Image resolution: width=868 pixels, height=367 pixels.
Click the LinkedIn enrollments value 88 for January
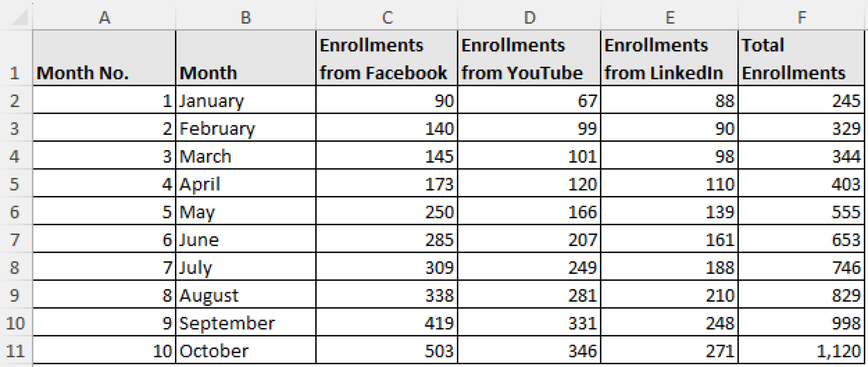click(670, 100)
